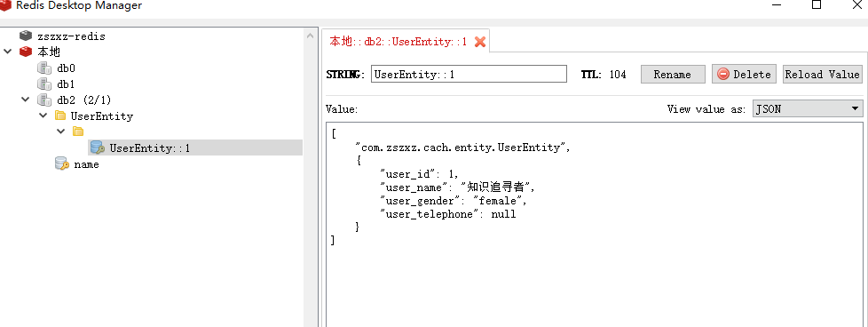Click the key icon beside name
The width and height of the screenshot is (868, 327).
tap(62, 164)
